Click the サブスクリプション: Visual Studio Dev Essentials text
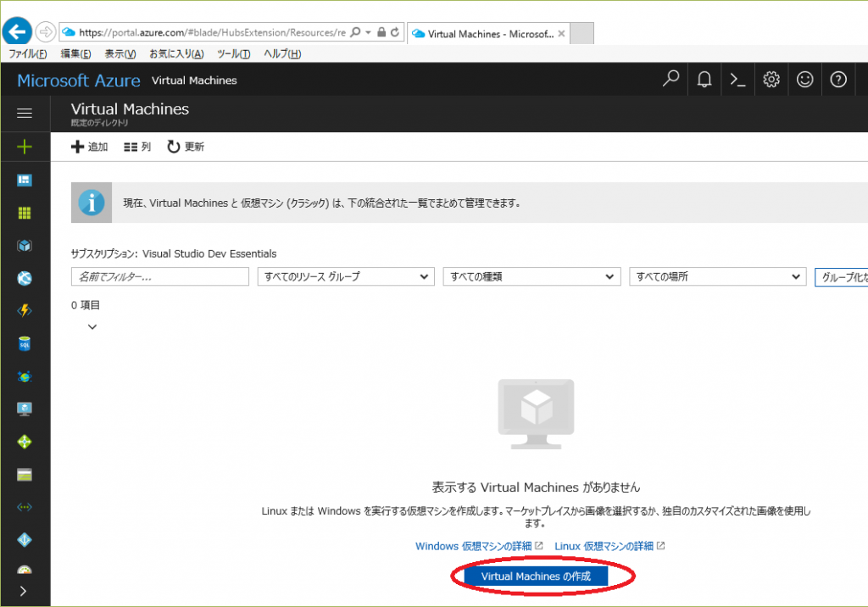The height and width of the screenshot is (607, 868). (x=173, y=253)
